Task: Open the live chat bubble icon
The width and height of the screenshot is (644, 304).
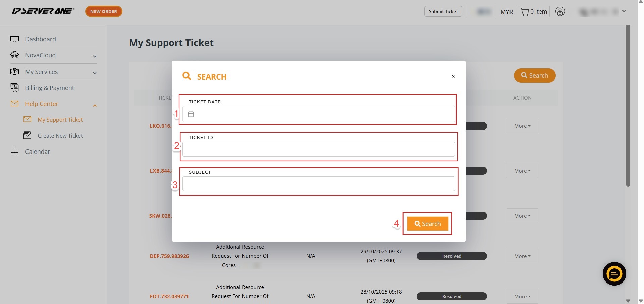Action: [x=614, y=274]
